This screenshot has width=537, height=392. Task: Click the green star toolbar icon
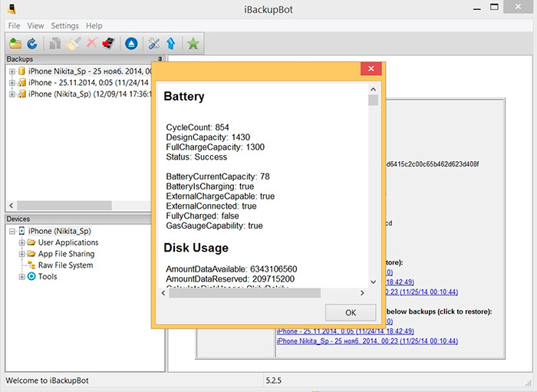click(x=193, y=44)
